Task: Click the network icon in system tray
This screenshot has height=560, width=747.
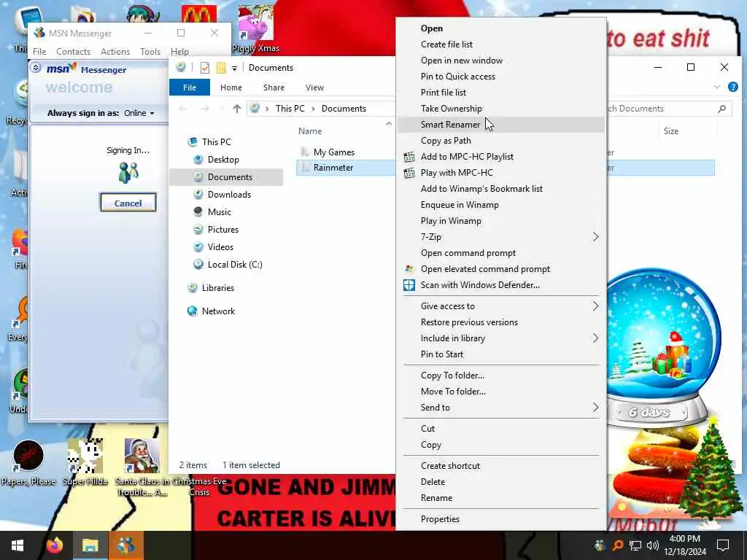Action: [x=635, y=545]
